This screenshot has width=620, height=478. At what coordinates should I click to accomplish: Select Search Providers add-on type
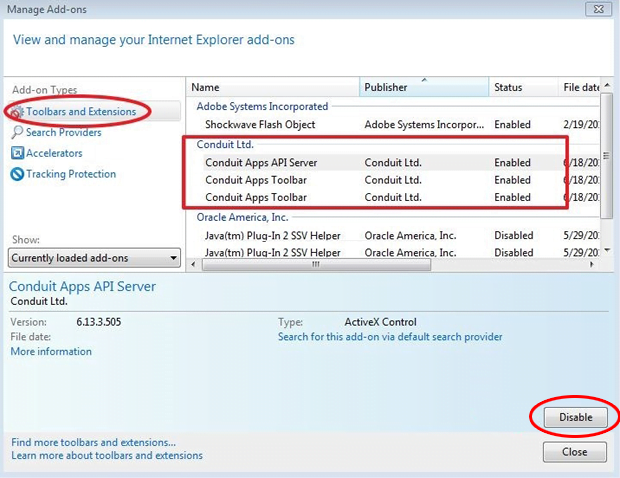[x=64, y=132]
